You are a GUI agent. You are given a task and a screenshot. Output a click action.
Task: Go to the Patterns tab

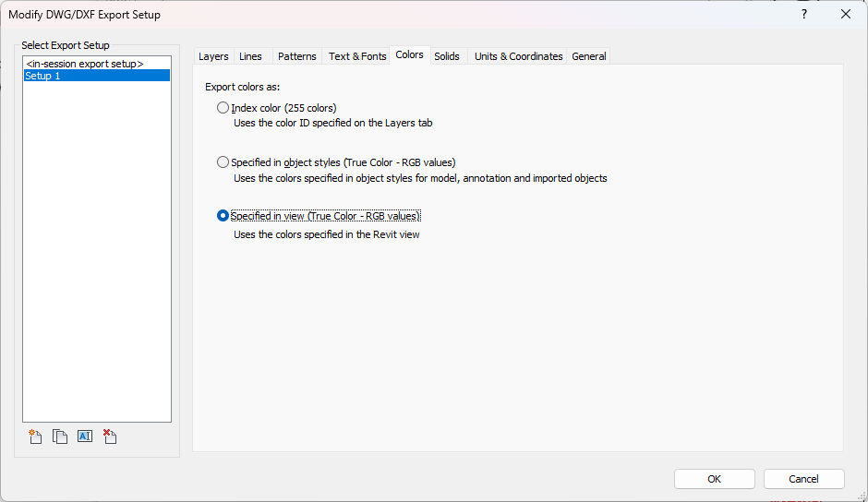coord(297,56)
